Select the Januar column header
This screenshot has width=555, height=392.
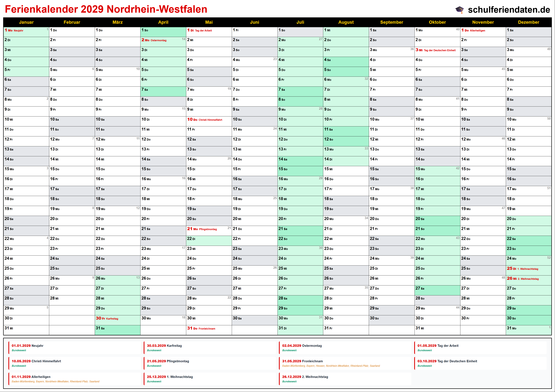click(x=26, y=22)
